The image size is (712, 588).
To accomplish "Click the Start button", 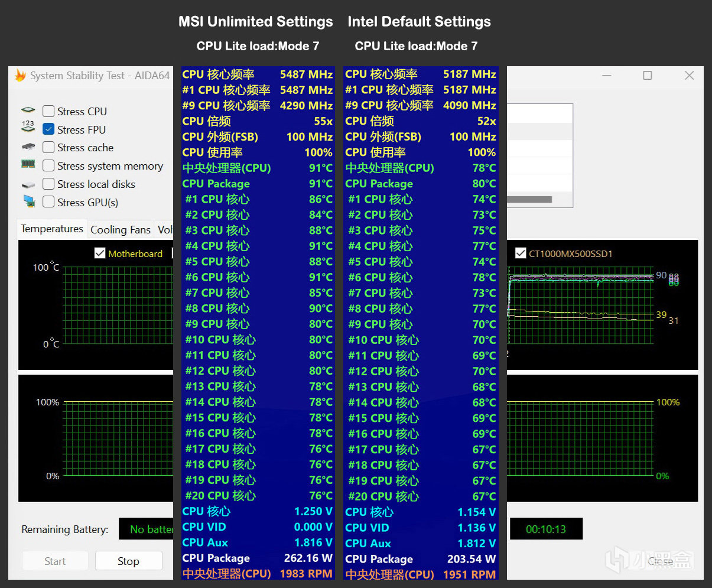I will coord(55,561).
